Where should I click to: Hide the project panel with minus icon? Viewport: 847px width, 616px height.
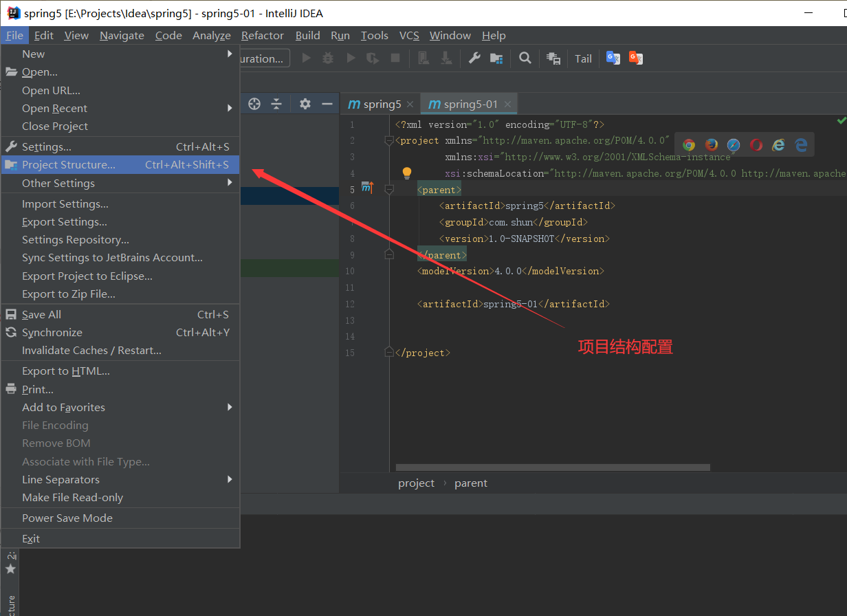pos(327,104)
